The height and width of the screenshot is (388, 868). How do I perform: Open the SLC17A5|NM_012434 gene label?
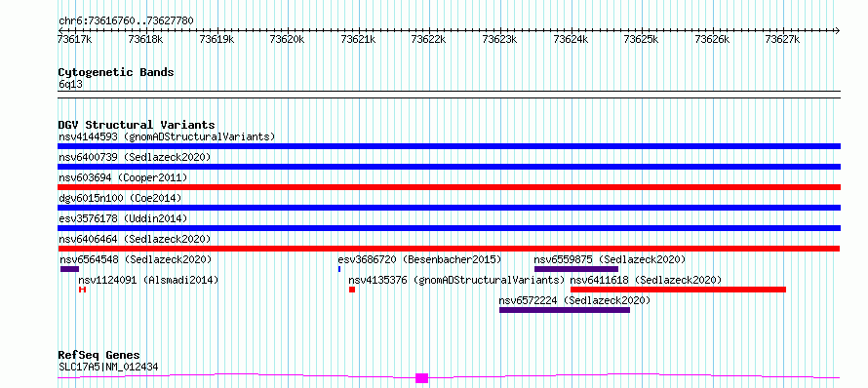click(109, 367)
